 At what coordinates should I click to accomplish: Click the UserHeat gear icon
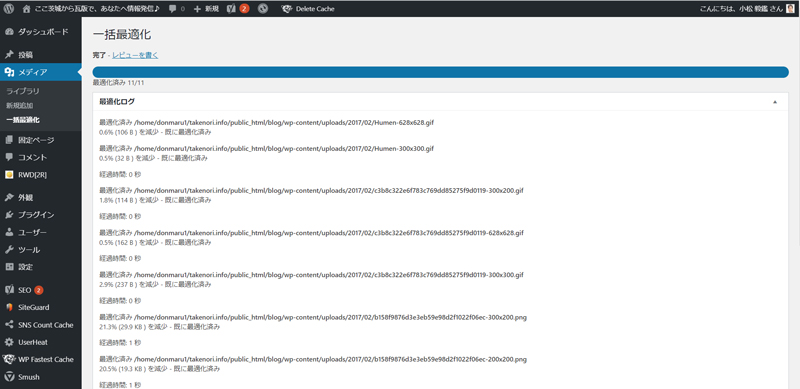(x=9, y=342)
